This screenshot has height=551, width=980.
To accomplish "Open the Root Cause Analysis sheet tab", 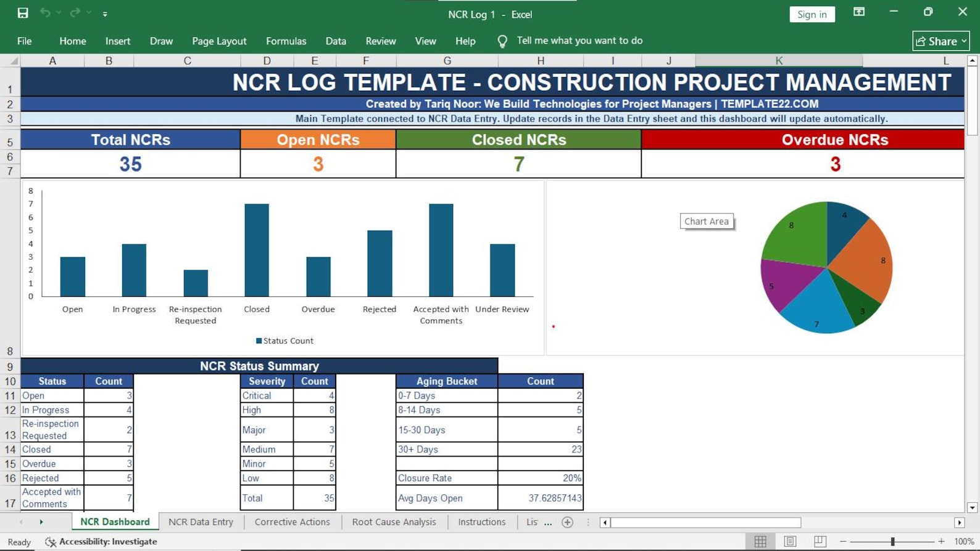I will (394, 522).
